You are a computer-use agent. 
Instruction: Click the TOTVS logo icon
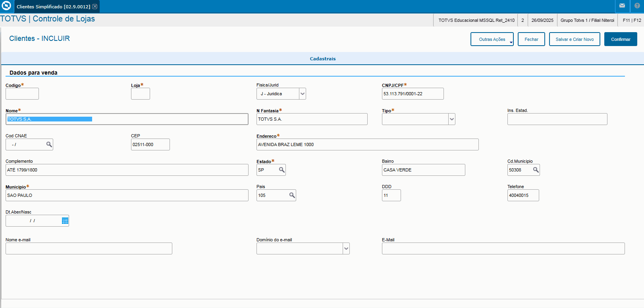tap(6, 6)
